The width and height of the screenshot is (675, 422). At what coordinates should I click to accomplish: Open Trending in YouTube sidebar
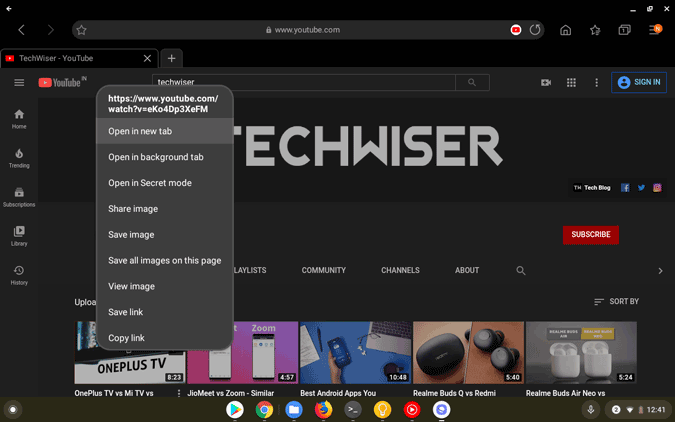19,158
